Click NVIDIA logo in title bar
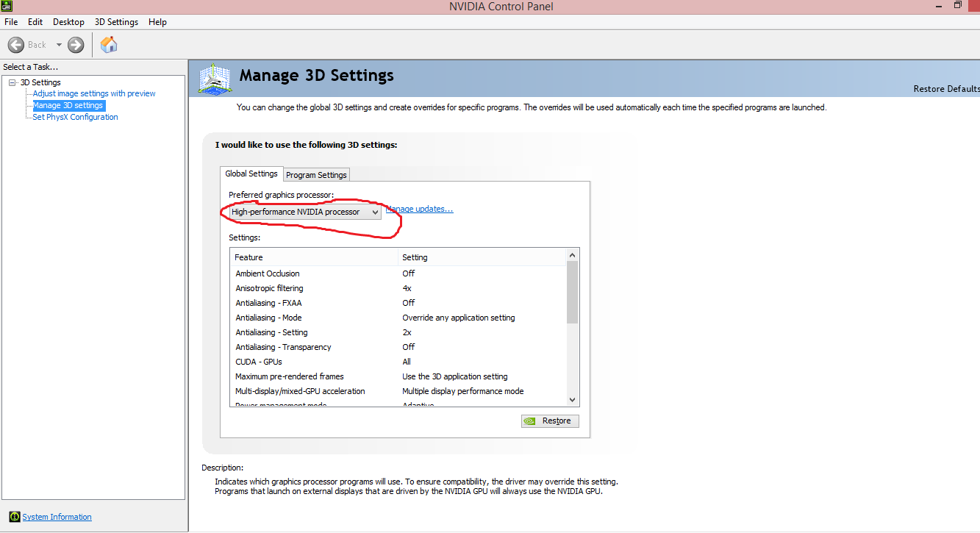Screen dimensions: 980x533 click(x=7, y=6)
